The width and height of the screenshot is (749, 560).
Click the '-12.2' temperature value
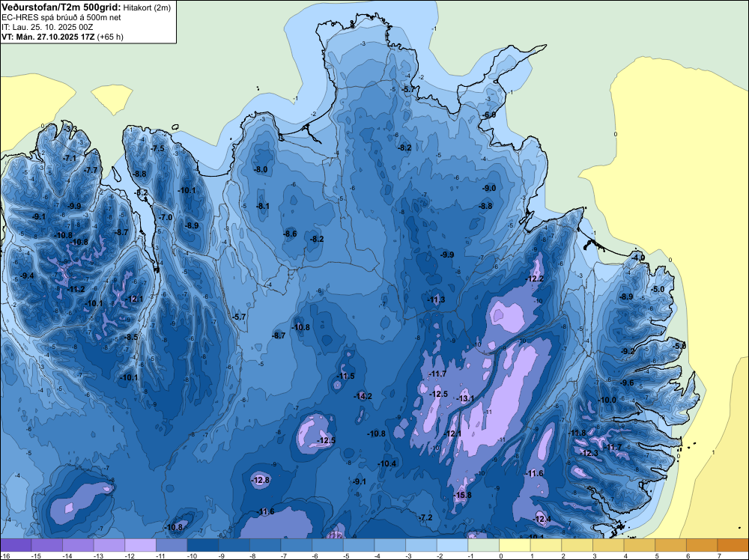(535, 279)
